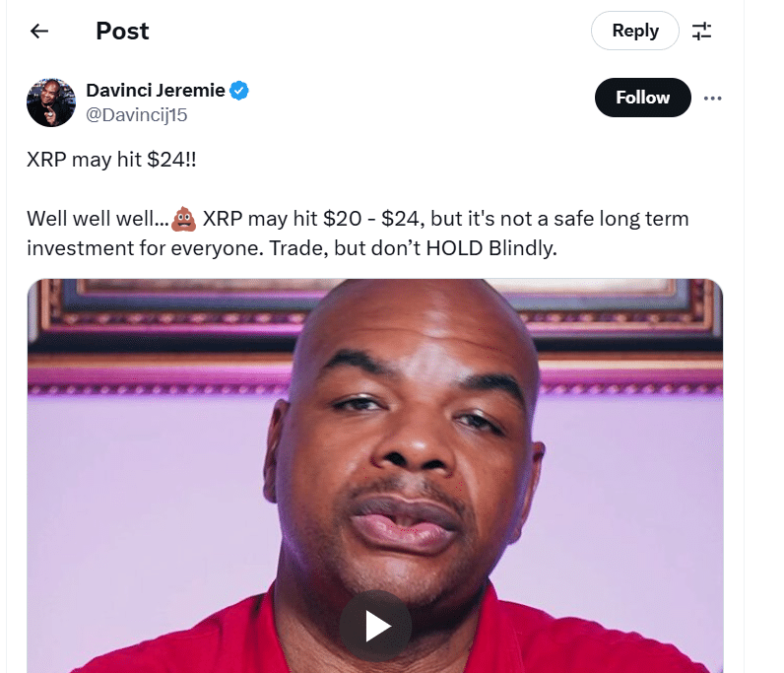Click the Reply button
Viewport: 784px width, 673px height.
pos(635,31)
